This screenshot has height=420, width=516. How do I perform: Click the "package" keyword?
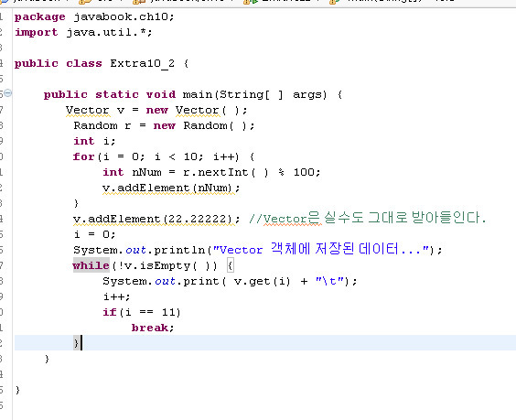40,17
